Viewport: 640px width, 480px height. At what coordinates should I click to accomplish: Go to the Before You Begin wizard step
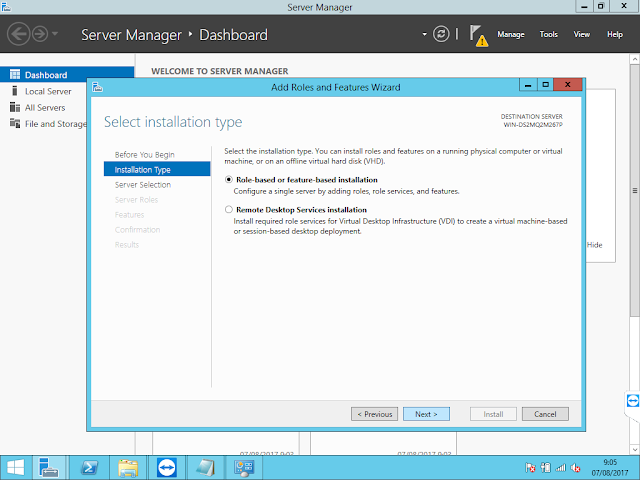[x=144, y=155]
